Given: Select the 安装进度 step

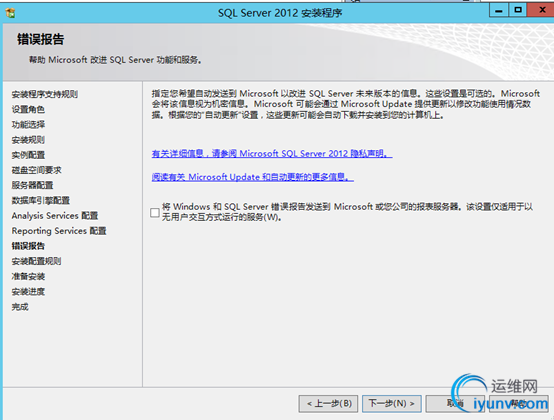Looking at the screenshot, I should (28, 292).
